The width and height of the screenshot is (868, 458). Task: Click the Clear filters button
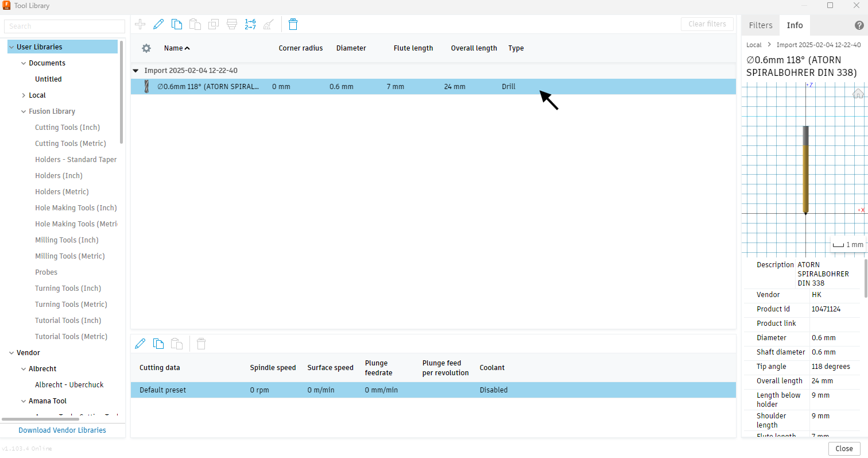[x=707, y=24]
